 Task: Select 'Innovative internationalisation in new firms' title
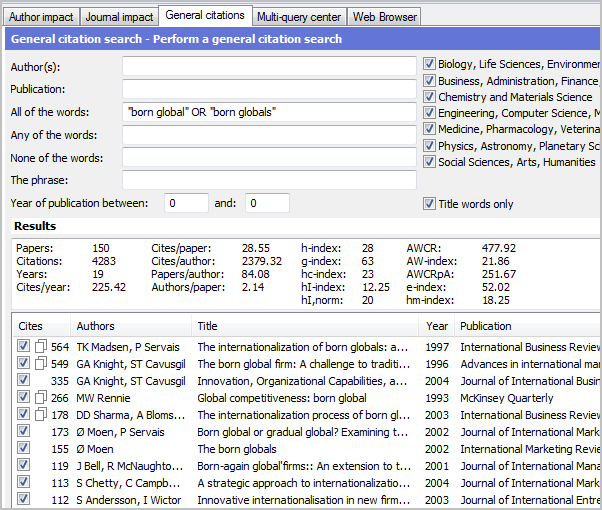pyautogui.click(x=303, y=500)
